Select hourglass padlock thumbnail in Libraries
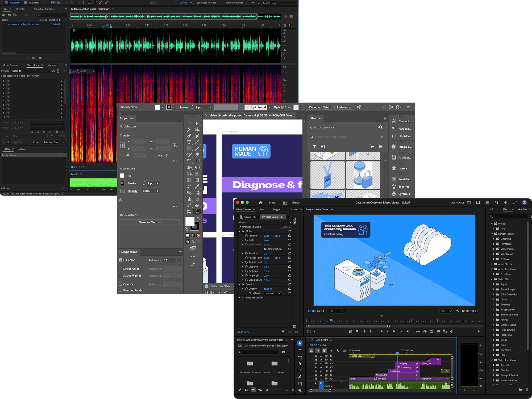This screenshot has width=532, height=399. tap(363, 175)
